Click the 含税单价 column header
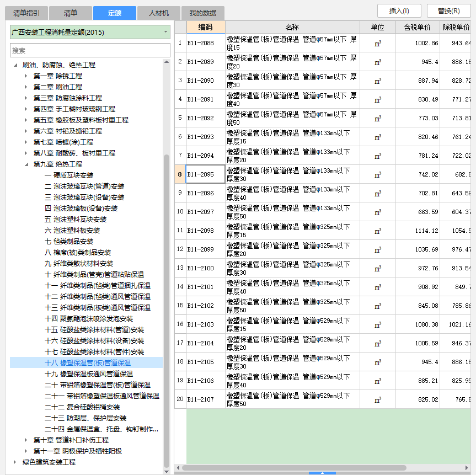 pos(417,27)
